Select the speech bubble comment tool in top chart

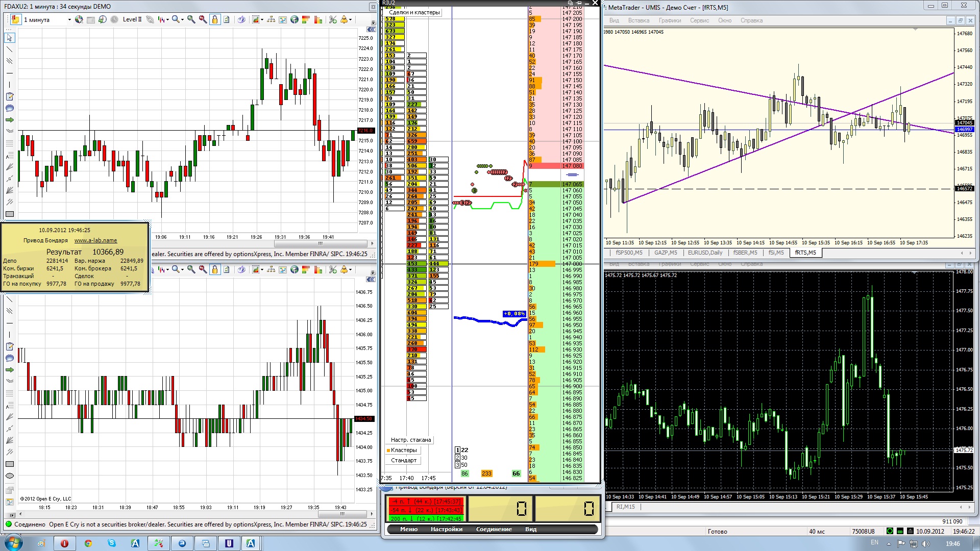pyautogui.click(x=9, y=108)
